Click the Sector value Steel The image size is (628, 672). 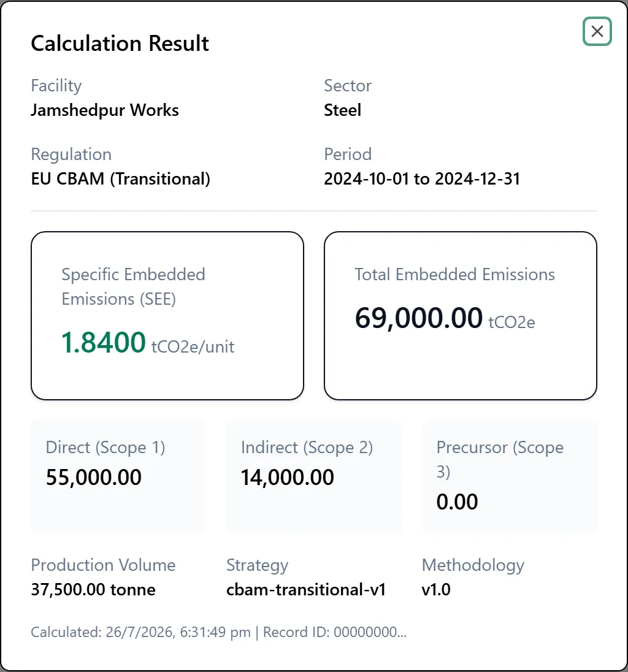pos(342,110)
